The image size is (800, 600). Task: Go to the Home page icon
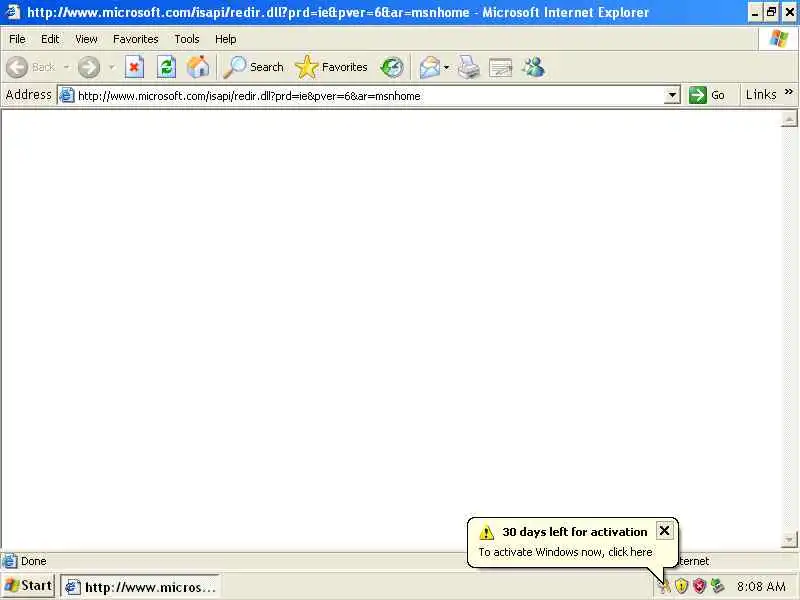click(x=198, y=67)
